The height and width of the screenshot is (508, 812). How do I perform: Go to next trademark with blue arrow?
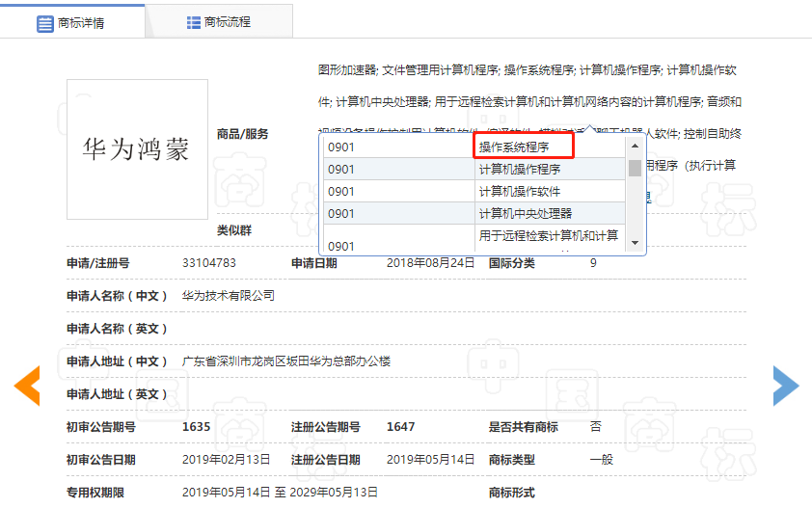click(x=786, y=386)
